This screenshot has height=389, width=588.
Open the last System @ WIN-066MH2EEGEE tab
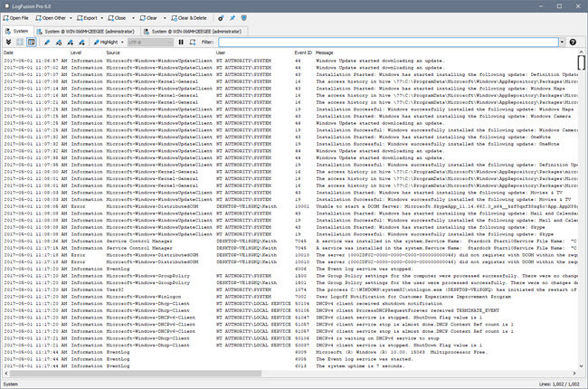tap(193, 32)
